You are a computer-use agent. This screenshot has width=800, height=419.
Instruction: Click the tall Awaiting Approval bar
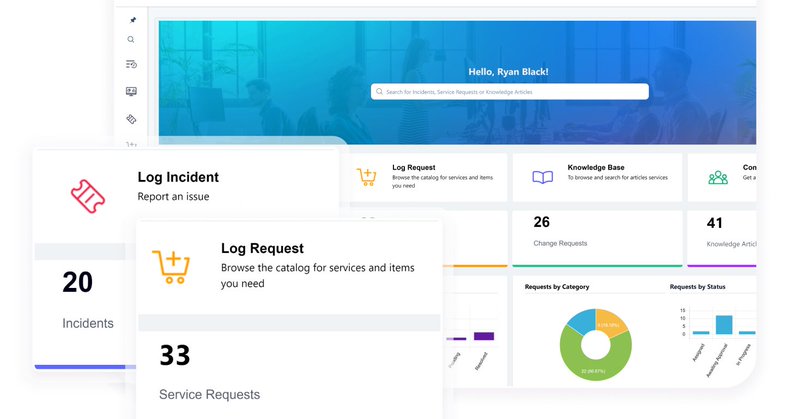pos(724,325)
